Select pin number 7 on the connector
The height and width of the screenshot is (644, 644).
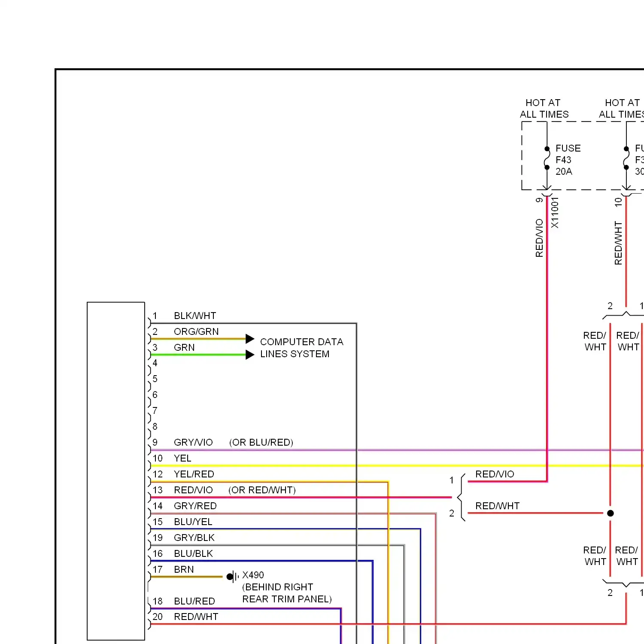point(155,410)
